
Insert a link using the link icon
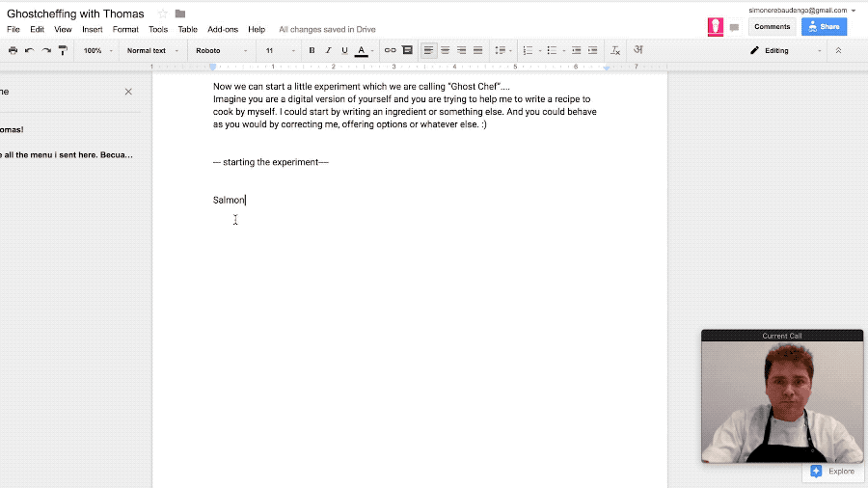(x=390, y=50)
